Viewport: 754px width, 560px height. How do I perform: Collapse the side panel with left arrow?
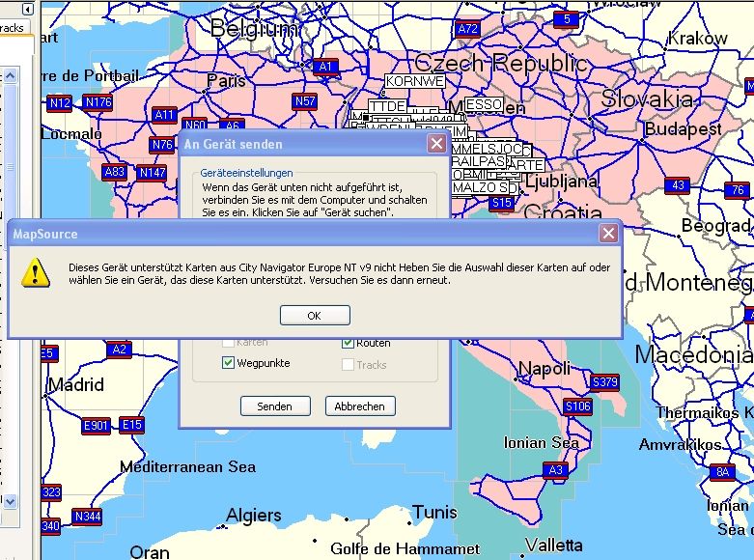pos(27,10)
